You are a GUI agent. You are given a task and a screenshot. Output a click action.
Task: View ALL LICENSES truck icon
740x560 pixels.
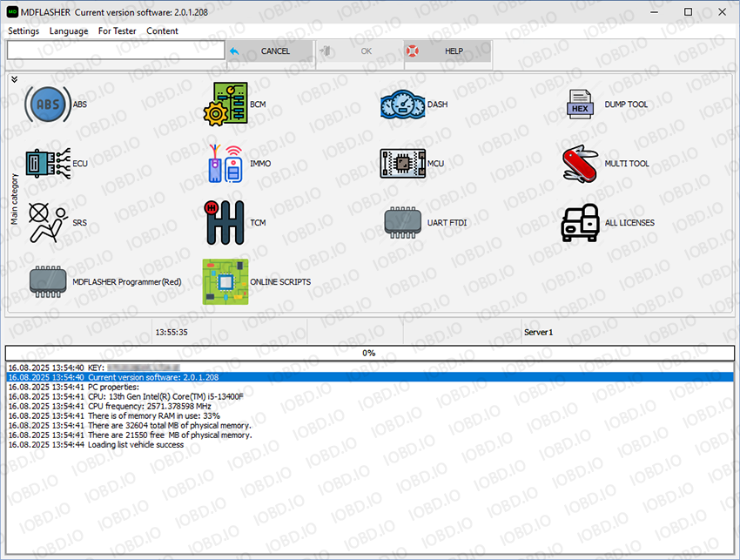(581, 223)
